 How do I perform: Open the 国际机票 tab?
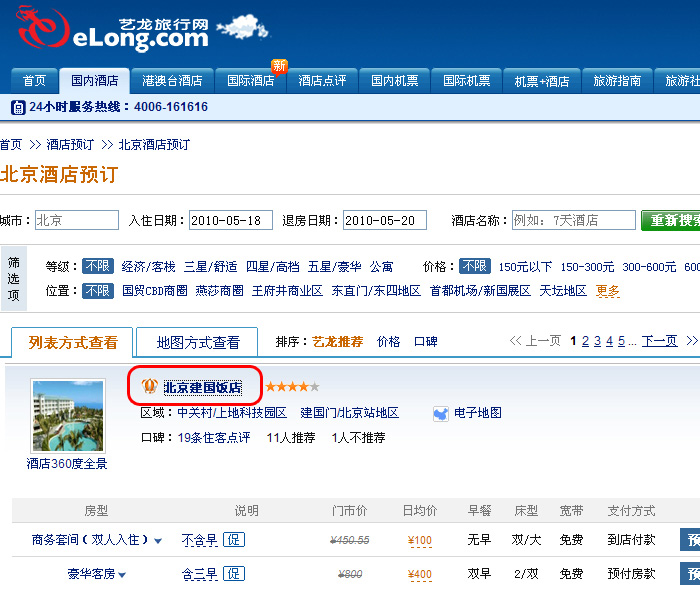click(x=467, y=81)
